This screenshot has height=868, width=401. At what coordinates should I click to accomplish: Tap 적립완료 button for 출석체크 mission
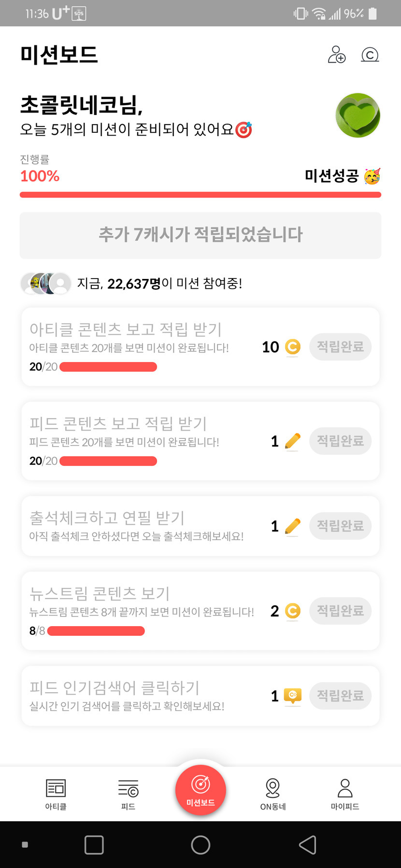(x=340, y=526)
